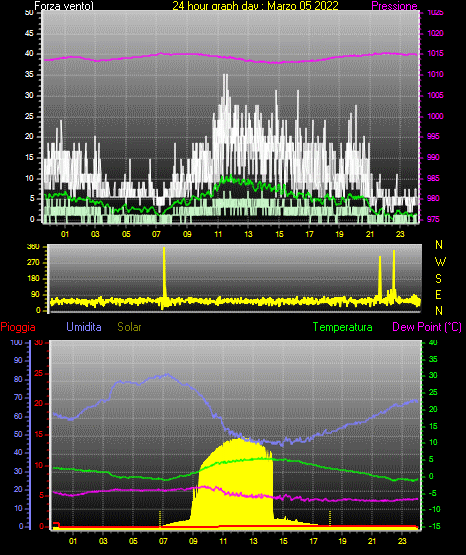Click the Forza vento axis title

[64, 6]
